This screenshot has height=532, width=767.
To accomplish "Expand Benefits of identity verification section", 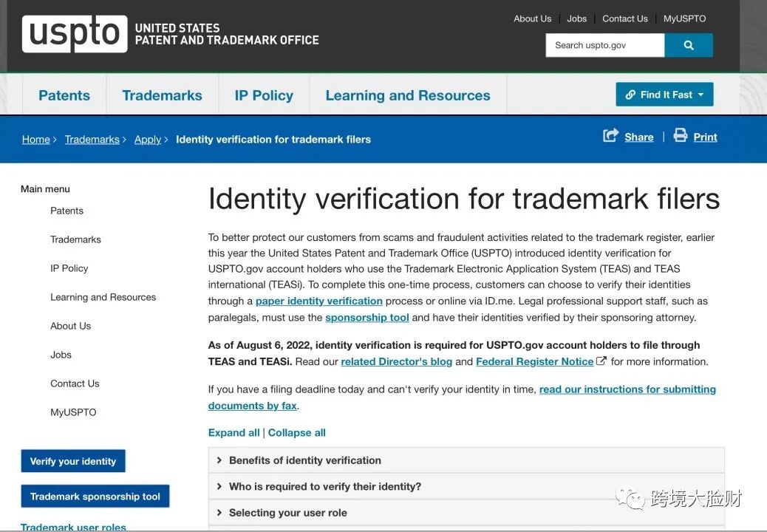I will tap(304, 460).
